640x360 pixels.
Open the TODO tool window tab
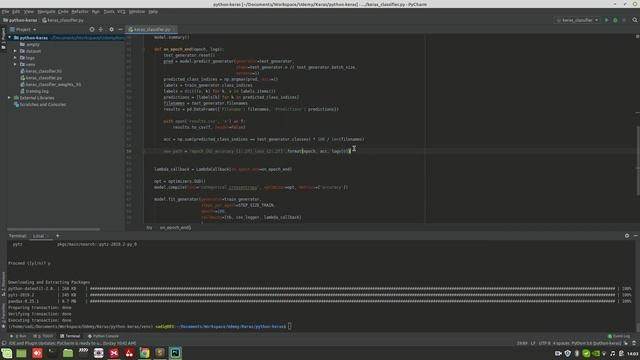43,336
